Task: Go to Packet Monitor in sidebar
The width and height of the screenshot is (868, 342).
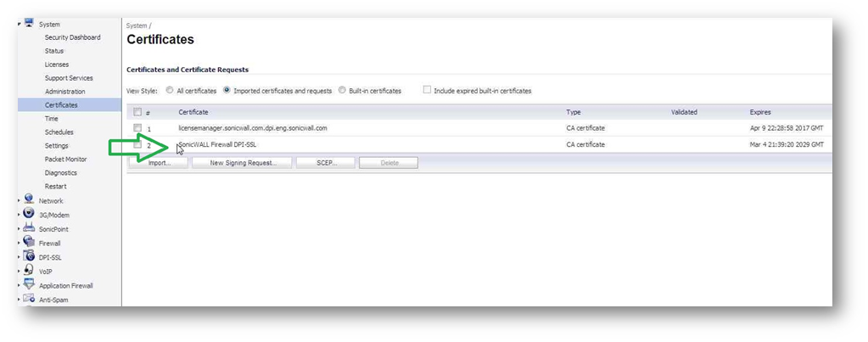Action: (65, 159)
